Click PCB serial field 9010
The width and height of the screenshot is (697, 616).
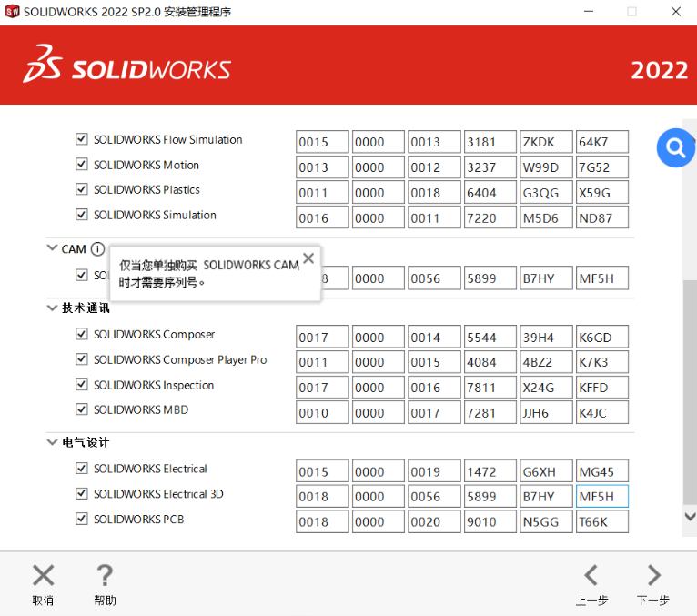(490, 521)
